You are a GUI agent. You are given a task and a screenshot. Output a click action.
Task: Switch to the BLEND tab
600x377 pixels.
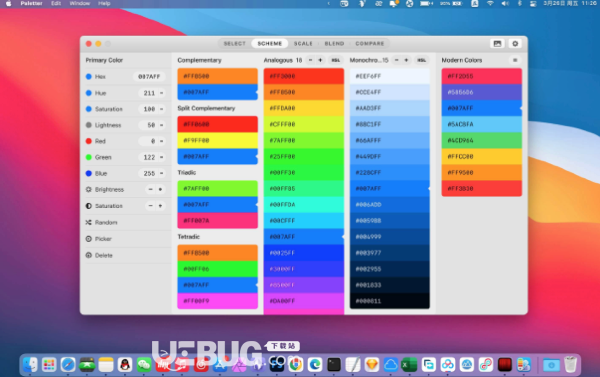point(334,44)
